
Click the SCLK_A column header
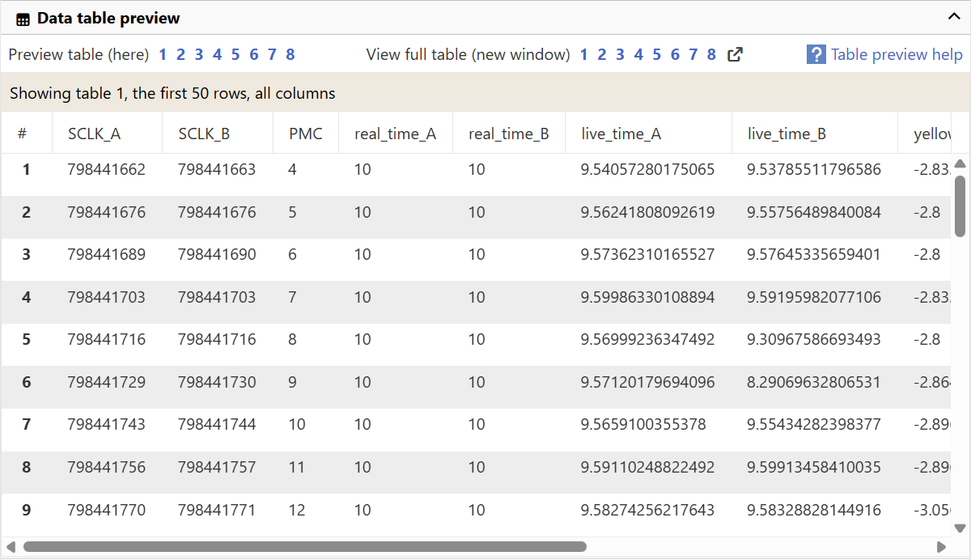(94, 134)
